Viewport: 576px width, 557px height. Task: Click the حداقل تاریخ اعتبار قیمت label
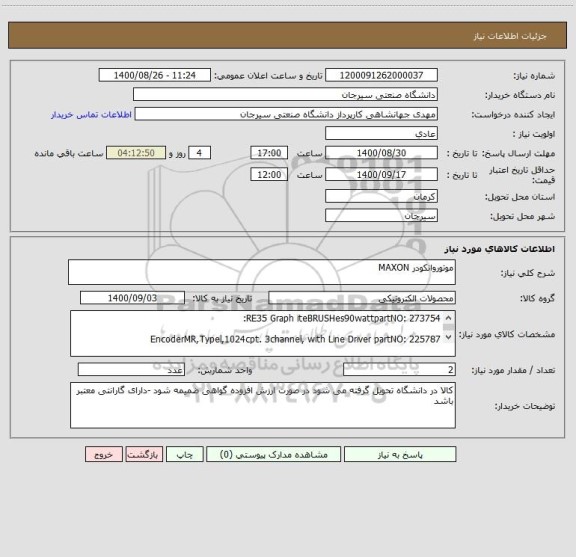(522, 175)
